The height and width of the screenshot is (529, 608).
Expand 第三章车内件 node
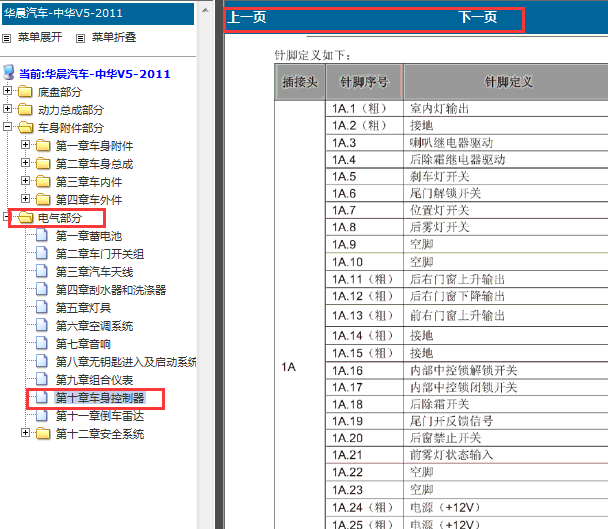(x=25, y=180)
